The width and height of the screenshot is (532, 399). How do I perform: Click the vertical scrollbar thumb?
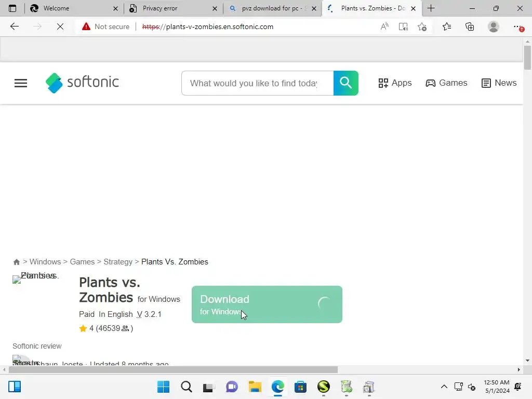tap(527, 58)
